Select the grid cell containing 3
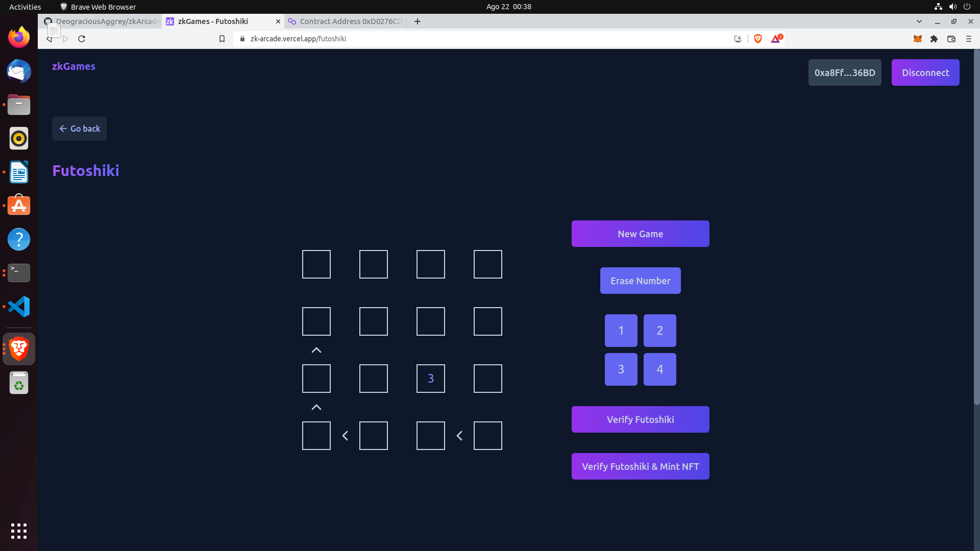Screen dimensions: 980x551 tap(431, 378)
